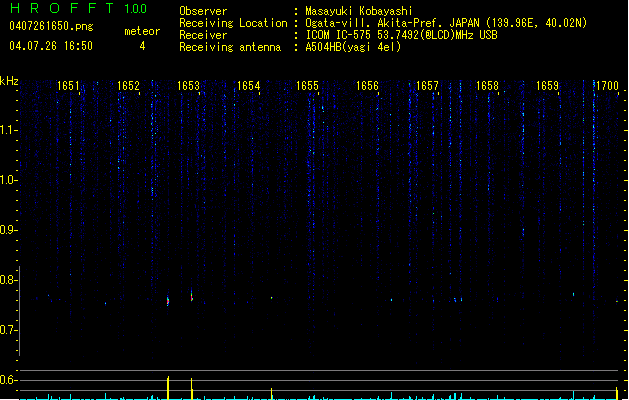Viewport: 629px width, 400px height.
Task: Select observer name Masayuki Kobayashi
Action: (x=359, y=11)
